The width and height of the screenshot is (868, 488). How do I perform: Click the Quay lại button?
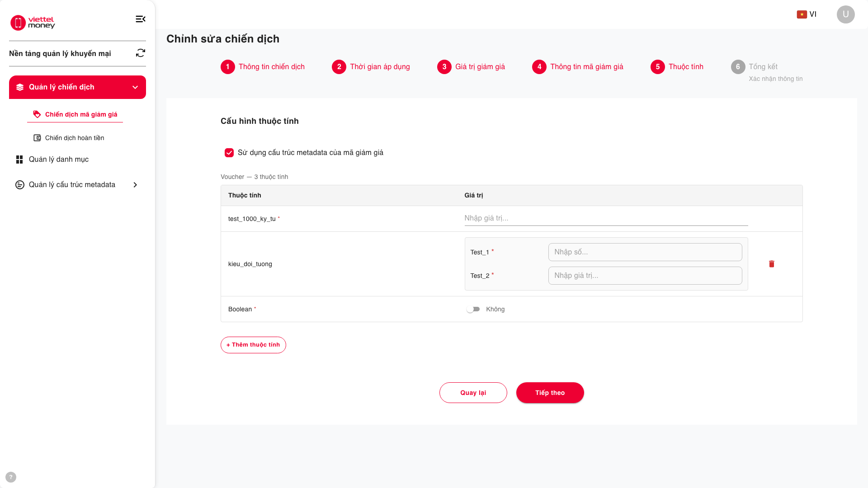click(x=473, y=393)
